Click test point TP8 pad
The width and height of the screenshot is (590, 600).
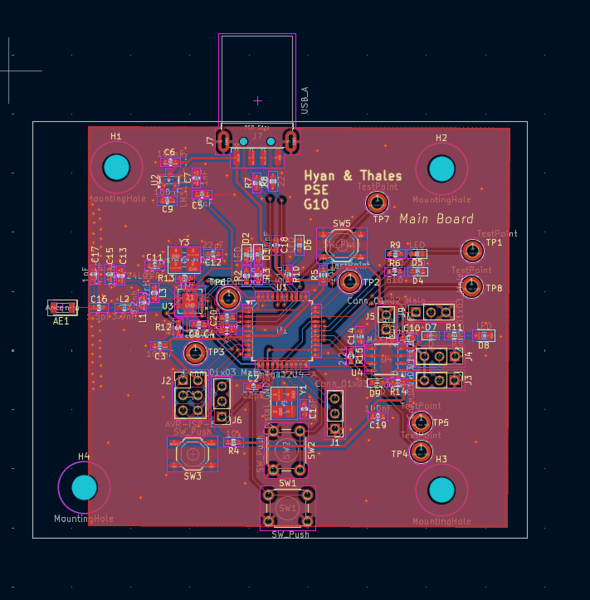471,286
